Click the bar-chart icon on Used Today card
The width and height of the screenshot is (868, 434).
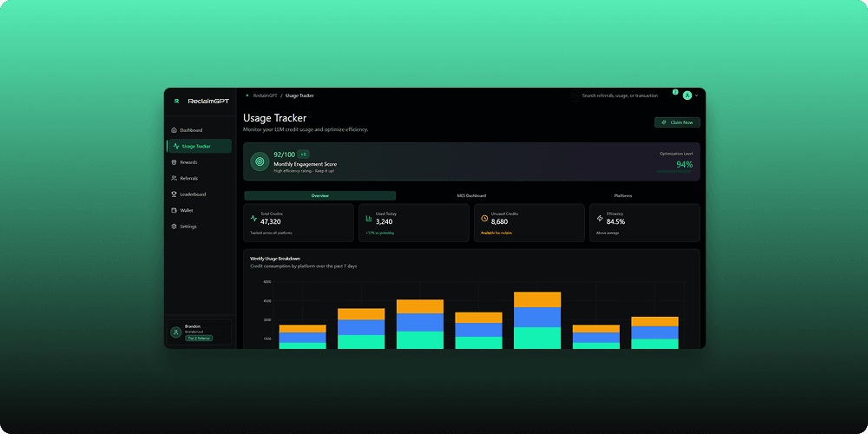369,218
